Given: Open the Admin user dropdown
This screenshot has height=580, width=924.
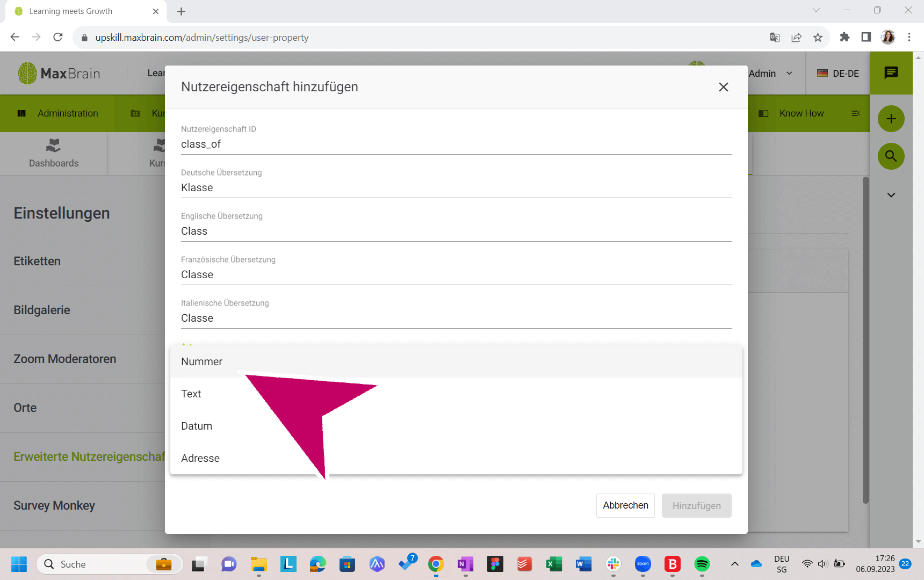Looking at the screenshot, I should pyautogui.click(x=771, y=74).
